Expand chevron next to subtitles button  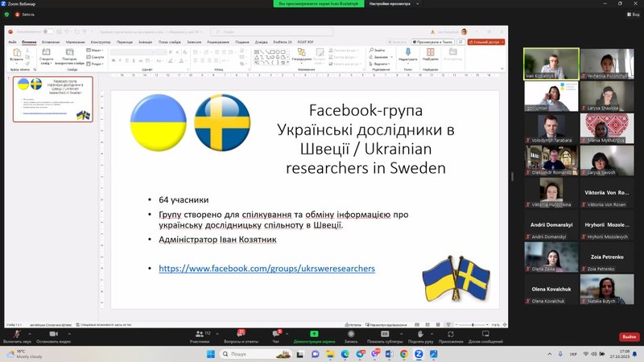pos(401,334)
